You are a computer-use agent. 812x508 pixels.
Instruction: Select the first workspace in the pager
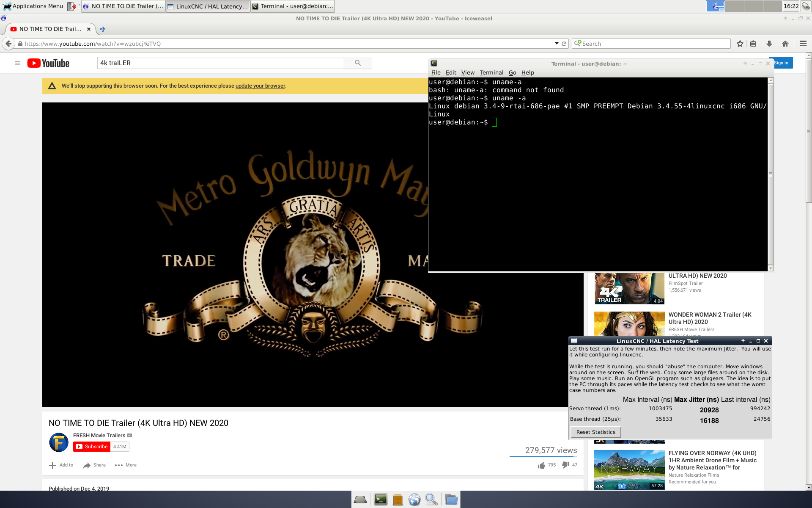tap(716, 6)
